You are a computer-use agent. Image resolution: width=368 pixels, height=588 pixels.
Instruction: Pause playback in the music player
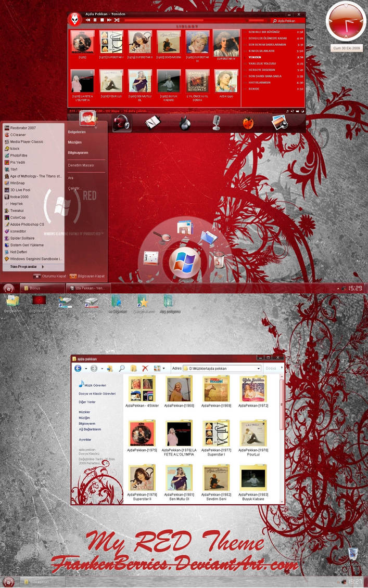[x=95, y=20]
